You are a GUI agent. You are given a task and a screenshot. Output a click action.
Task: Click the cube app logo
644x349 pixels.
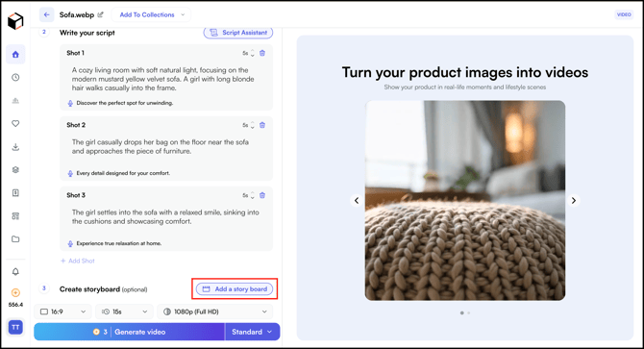coord(15,21)
